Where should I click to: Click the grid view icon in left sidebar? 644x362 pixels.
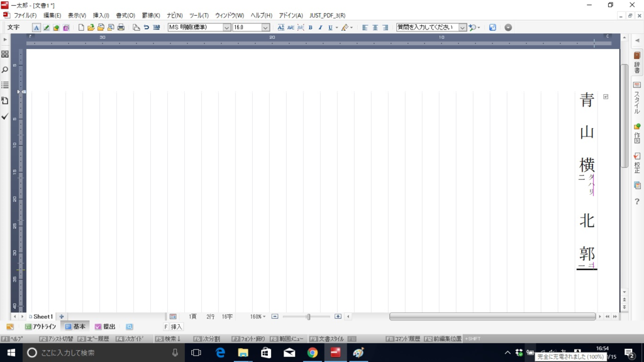(x=5, y=54)
